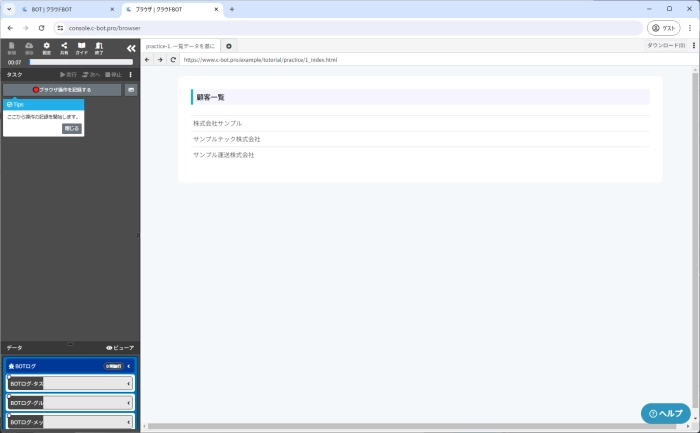The width and height of the screenshot is (700, 433).
Task: Open the 設定 gear icon
Action: pos(47,47)
